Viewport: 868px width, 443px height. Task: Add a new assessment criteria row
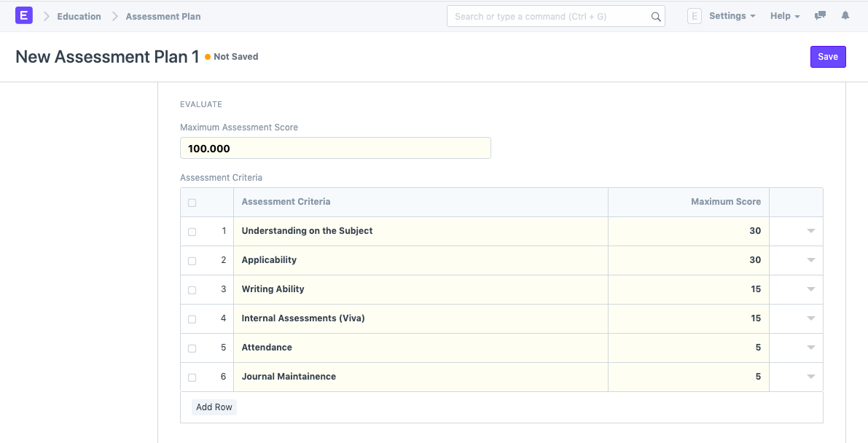[214, 407]
